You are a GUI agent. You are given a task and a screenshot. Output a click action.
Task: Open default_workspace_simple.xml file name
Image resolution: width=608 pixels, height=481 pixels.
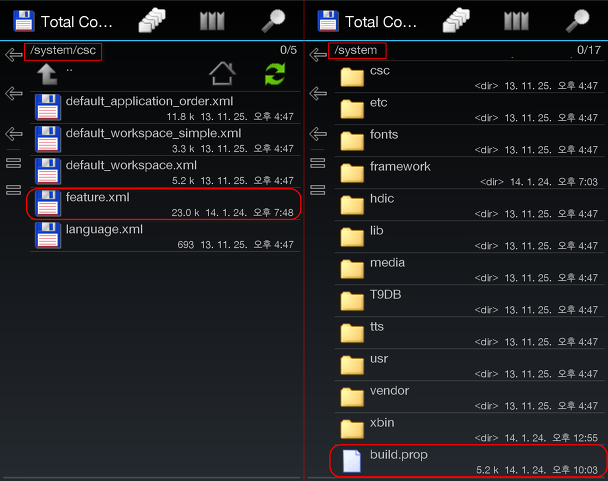pyautogui.click(x=153, y=133)
